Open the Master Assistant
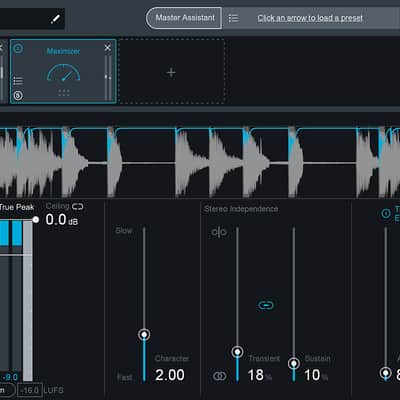The width and height of the screenshot is (400, 400). coord(184,18)
